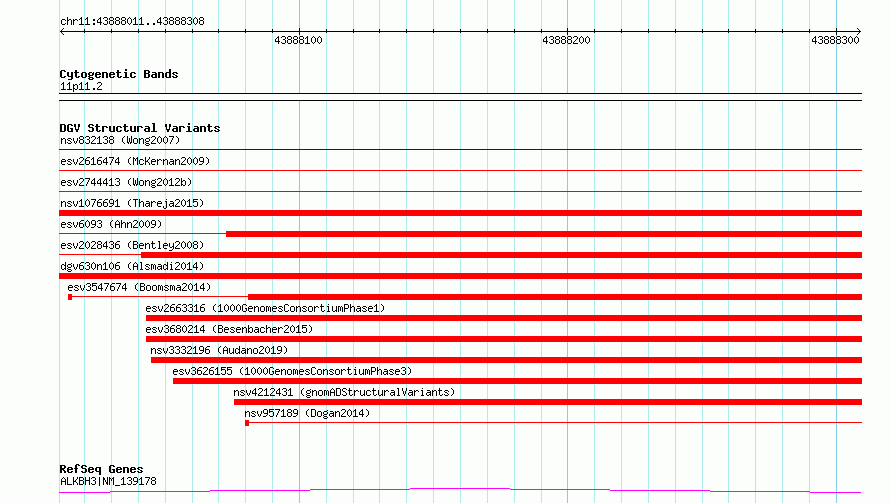The height and width of the screenshot is (503, 890).
Task: Click the 43888200 ruler position label
Action: [566, 40]
